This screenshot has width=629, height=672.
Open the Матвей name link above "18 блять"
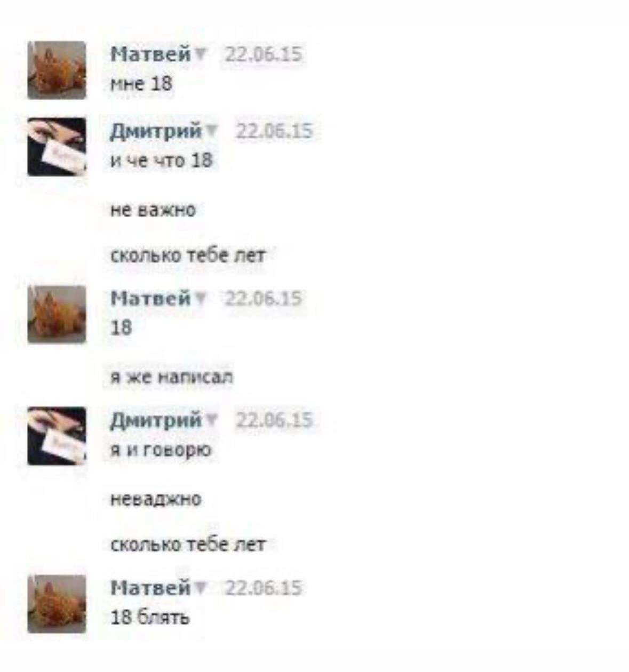coord(150,588)
